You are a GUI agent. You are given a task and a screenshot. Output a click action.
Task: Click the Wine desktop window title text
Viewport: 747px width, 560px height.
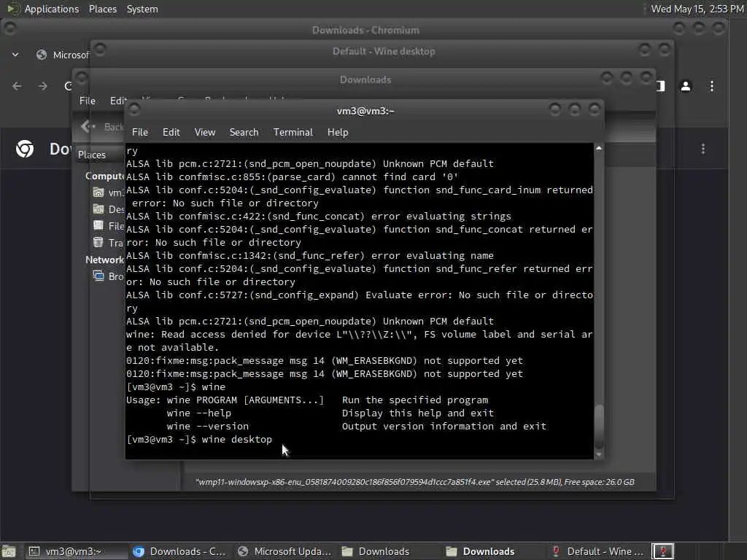pyautogui.click(x=384, y=52)
